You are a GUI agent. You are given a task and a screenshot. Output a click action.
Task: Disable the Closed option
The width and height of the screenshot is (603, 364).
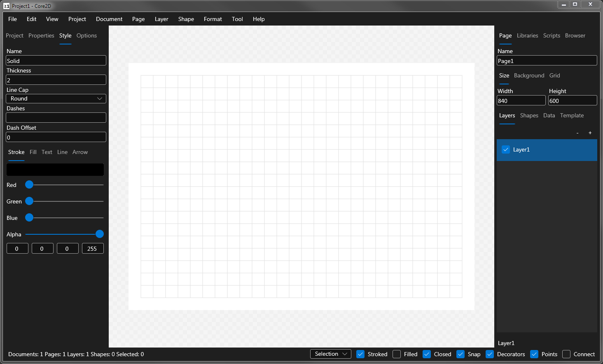coord(426,354)
